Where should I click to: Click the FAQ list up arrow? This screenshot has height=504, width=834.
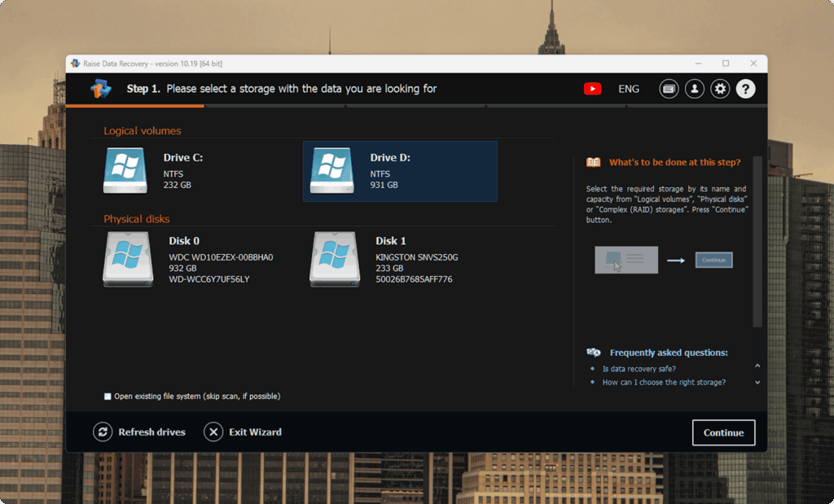coord(757,366)
